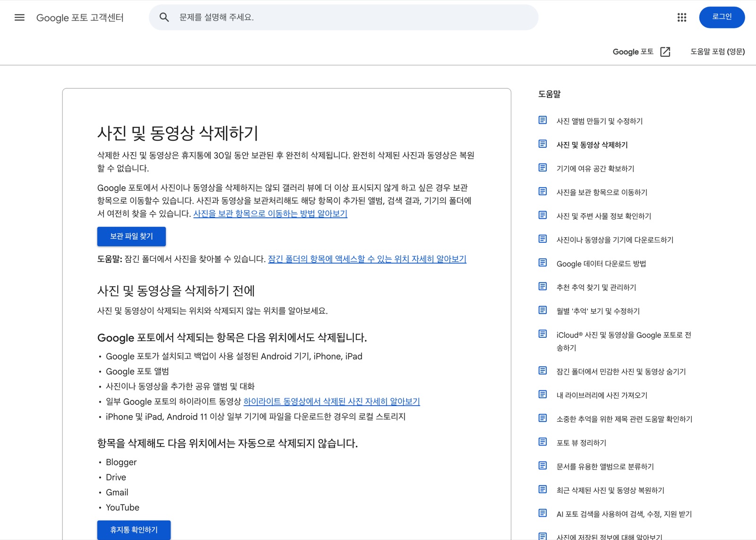Open 사진이나 동영상을 기기에 다운로드하기 article
Image resolution: width=756 pixels, height=540 pixels.
(615, 240)
